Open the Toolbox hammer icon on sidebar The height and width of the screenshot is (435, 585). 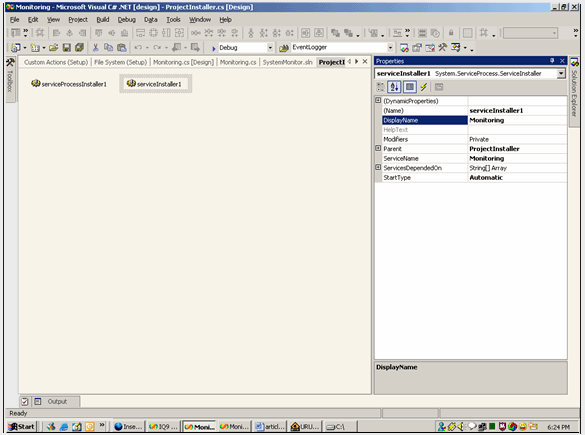click(10, 62)
